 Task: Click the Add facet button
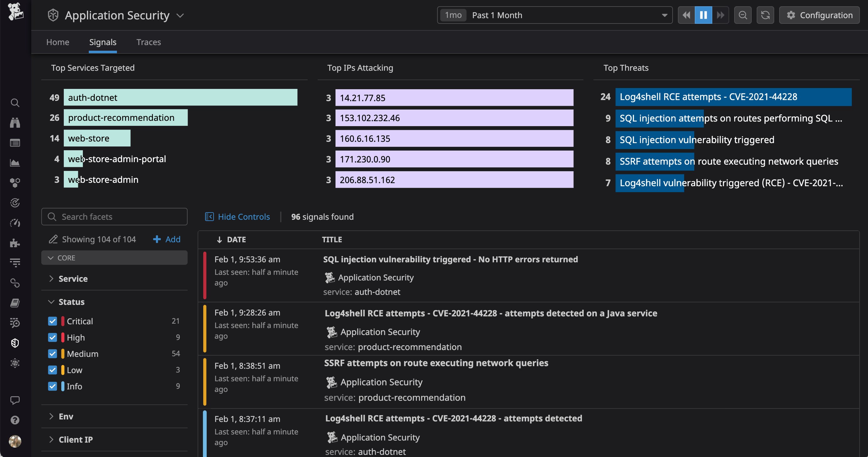click(x=167, y=239)
